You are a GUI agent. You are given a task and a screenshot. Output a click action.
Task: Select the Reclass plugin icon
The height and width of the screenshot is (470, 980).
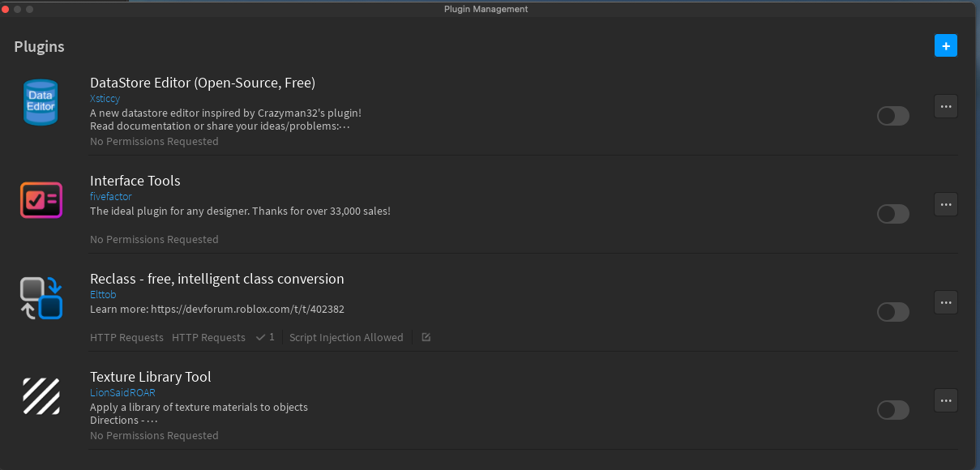tap(41, 297)
